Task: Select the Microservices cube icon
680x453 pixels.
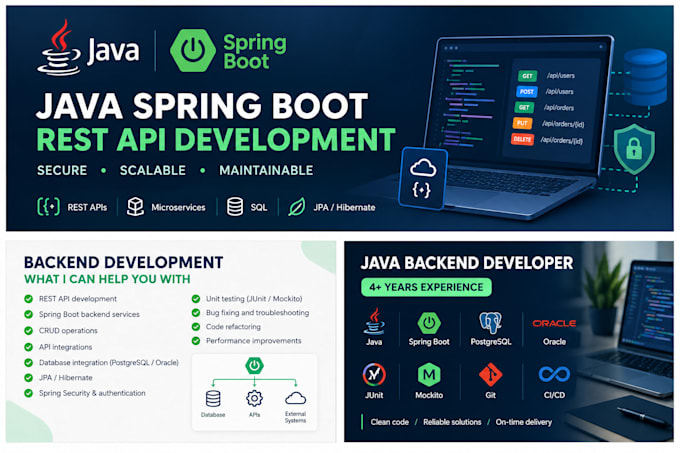Action: 135,207
